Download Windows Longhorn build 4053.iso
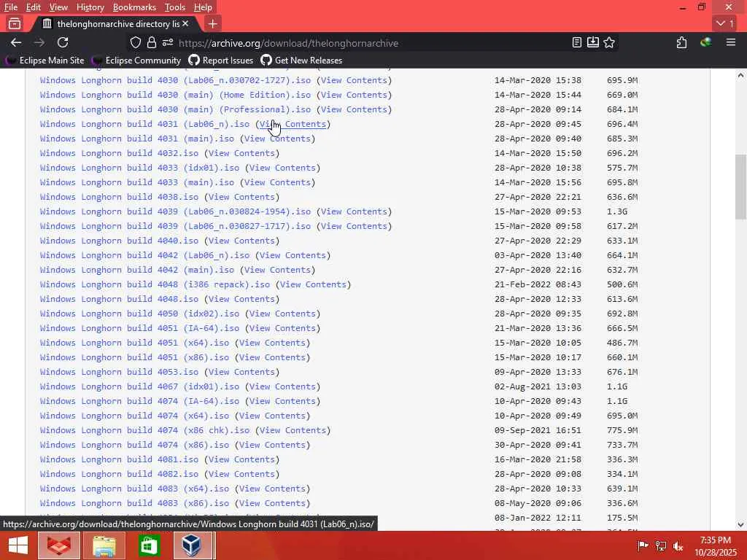This screenshot has height=560, width=747. (119, 372)
